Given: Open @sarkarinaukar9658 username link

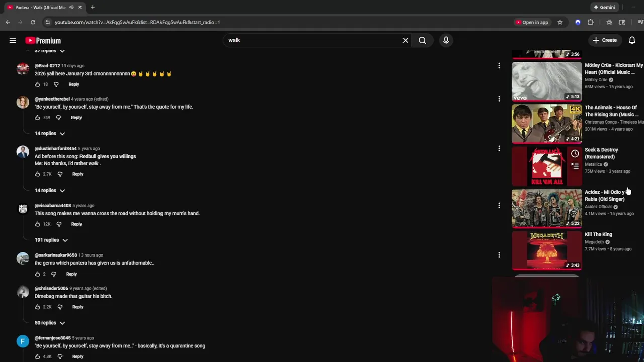Looking at the screenshot, I should coord(56,255).
